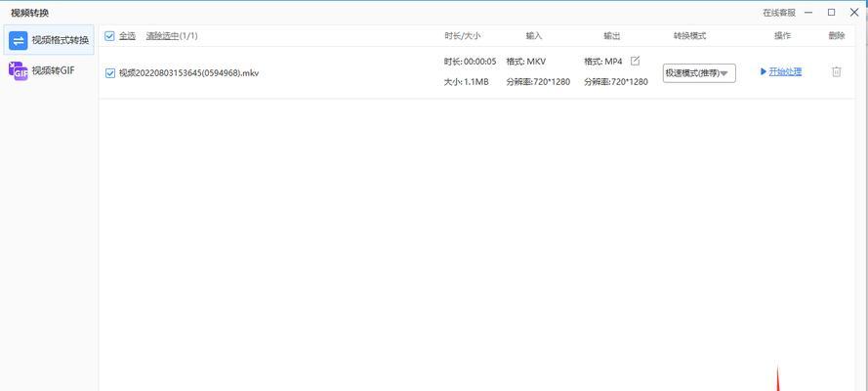The width and height of the screenshot is (868, 391).
Task: Minimize the 视频转换 window
Action: [x=808, y=12]
